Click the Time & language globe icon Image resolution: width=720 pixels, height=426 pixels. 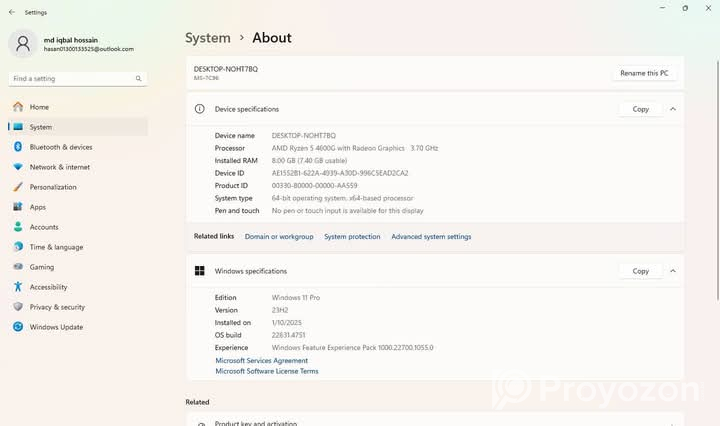click(18, 247)
